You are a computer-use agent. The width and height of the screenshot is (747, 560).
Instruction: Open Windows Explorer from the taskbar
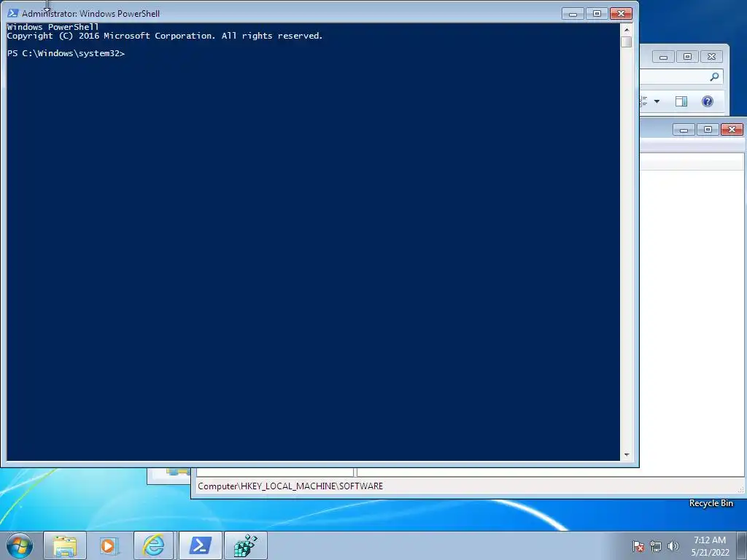point(65,545)
